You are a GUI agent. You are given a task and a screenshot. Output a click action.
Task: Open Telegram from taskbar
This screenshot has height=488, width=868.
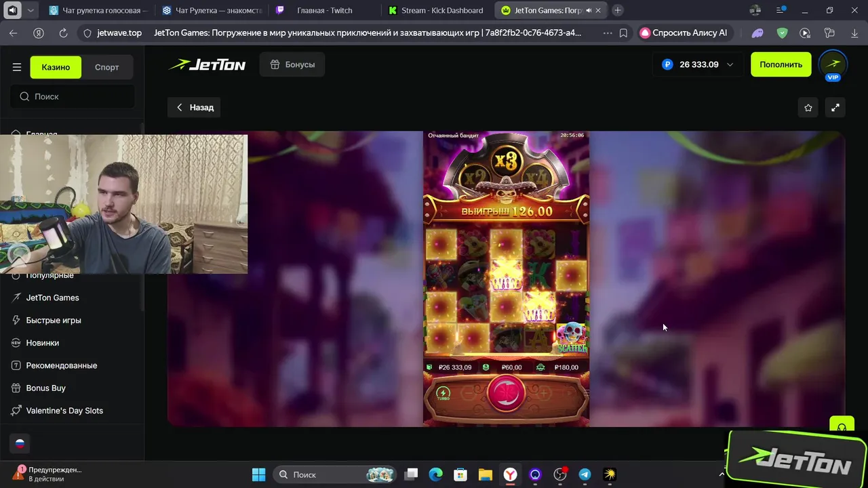pyautogui.click(x=585, y=474)
